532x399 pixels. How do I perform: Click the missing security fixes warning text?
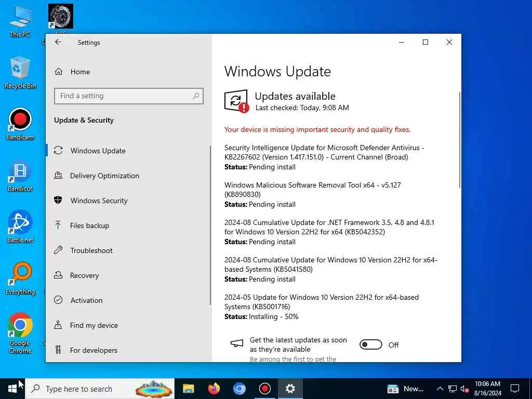click(x=317, y=129)
